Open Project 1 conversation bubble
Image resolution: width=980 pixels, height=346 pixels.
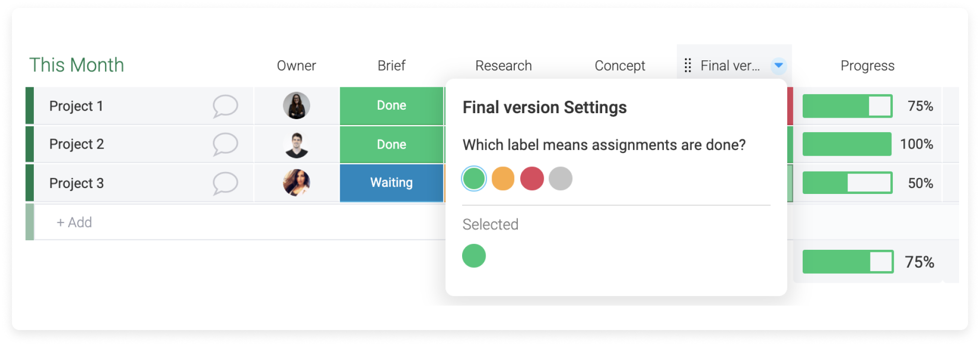tap(225, 106)
